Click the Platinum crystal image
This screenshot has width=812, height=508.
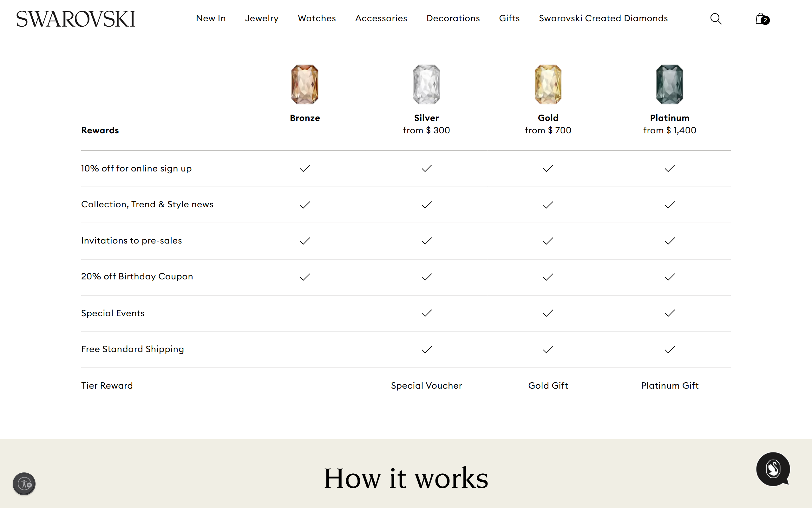pos(670,84)
